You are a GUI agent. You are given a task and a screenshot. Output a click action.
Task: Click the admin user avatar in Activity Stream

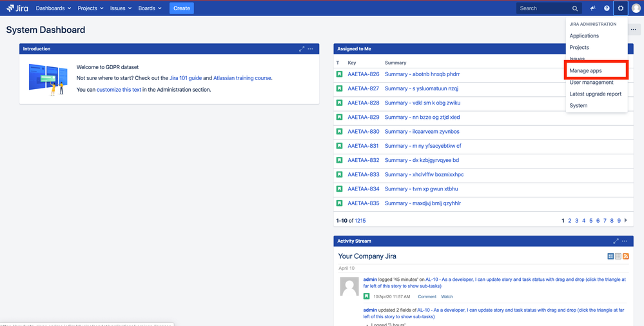350,286
